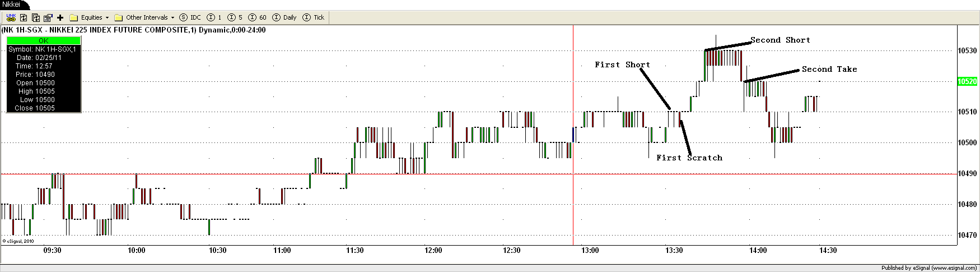Image resolution: width=980 pixels, height=272 pixels.
Task: Switch to the Daily interval
Action: pyautogui.click(x=284, y=17)
